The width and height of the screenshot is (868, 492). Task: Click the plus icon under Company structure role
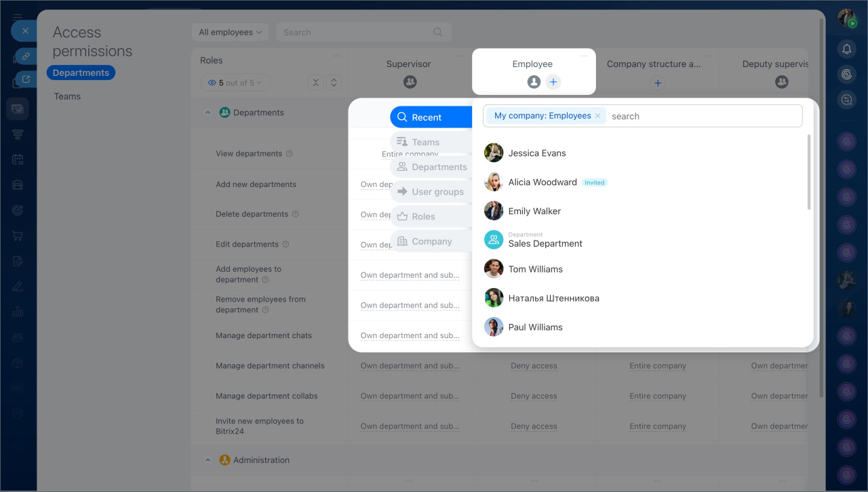pos(657,83)
